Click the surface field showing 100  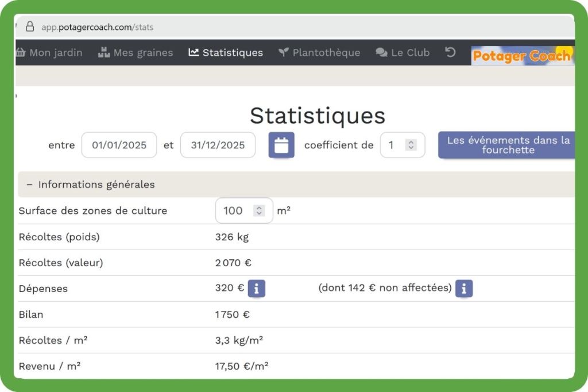click(x=244, y=210)
